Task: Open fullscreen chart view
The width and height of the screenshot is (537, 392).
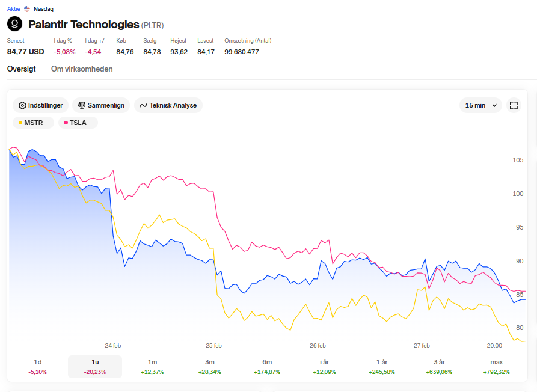Action: coord(514,105)
